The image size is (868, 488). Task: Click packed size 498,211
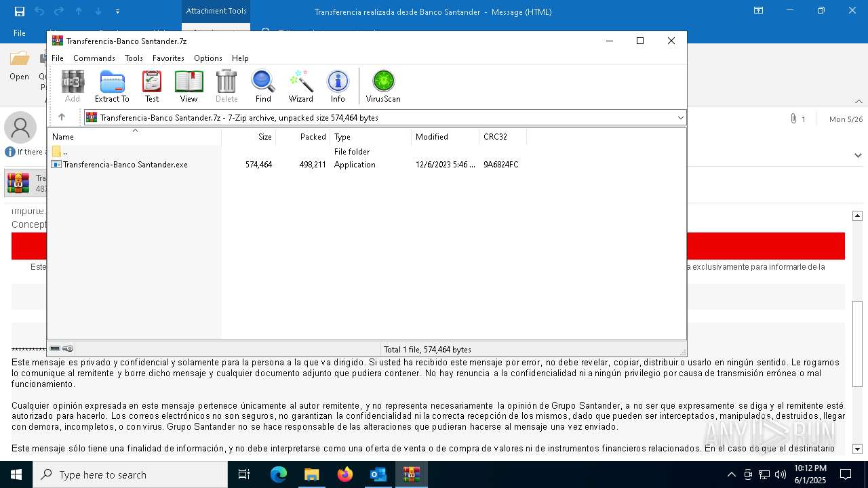(x=313, y=165)
